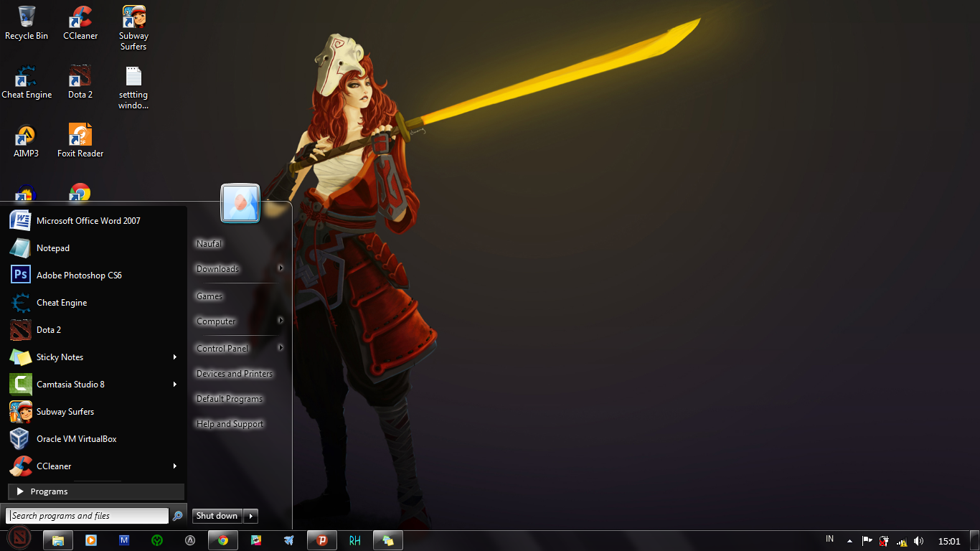Expand the Camtasia Studio 8 jump list arrow
Viewport: 980px width, 551px height.
[x=174, y=384]
